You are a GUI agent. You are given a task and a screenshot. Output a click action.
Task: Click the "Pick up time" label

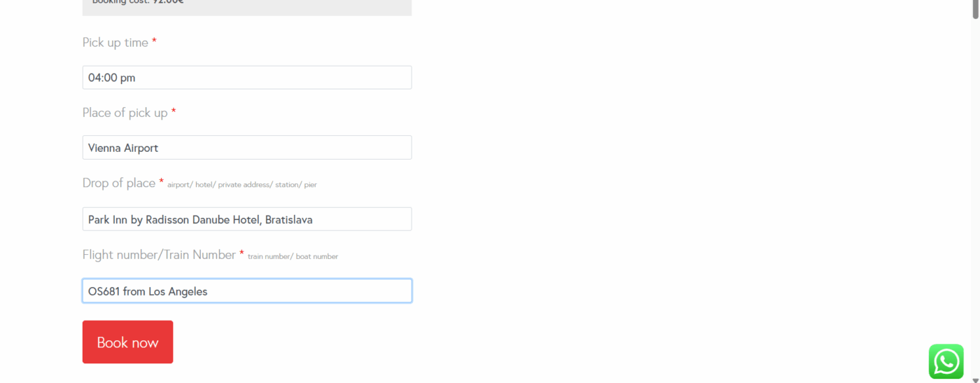[x=115, y=43]
